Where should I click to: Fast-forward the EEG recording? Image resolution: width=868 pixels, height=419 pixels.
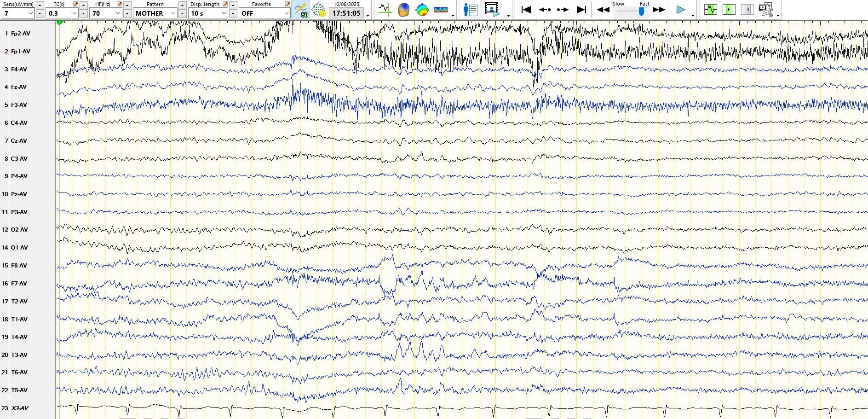(659, 10)
